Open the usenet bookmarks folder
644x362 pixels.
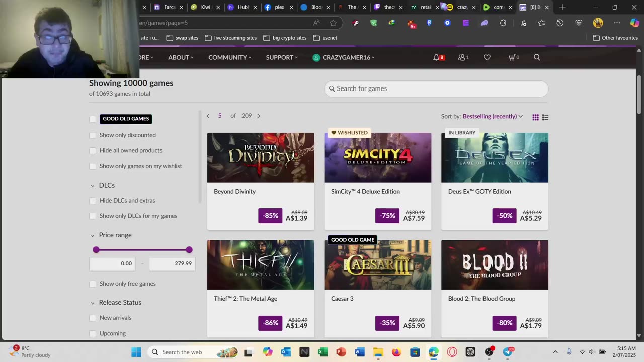click(325, 38)
